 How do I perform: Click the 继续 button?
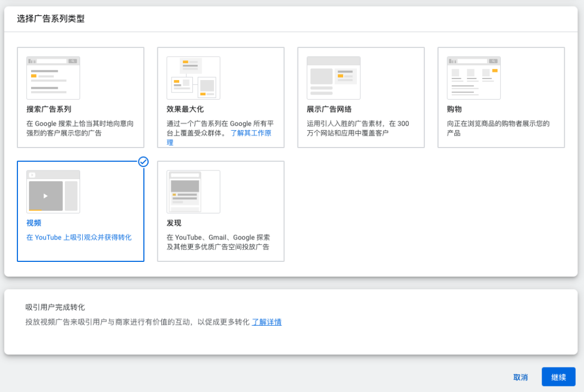pos(558,377)
